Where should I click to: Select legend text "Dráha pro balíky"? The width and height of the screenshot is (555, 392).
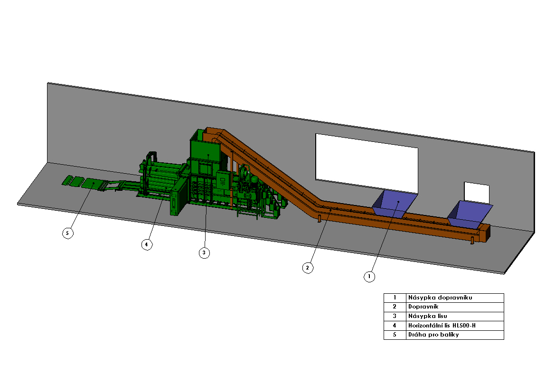pos(433,335)
